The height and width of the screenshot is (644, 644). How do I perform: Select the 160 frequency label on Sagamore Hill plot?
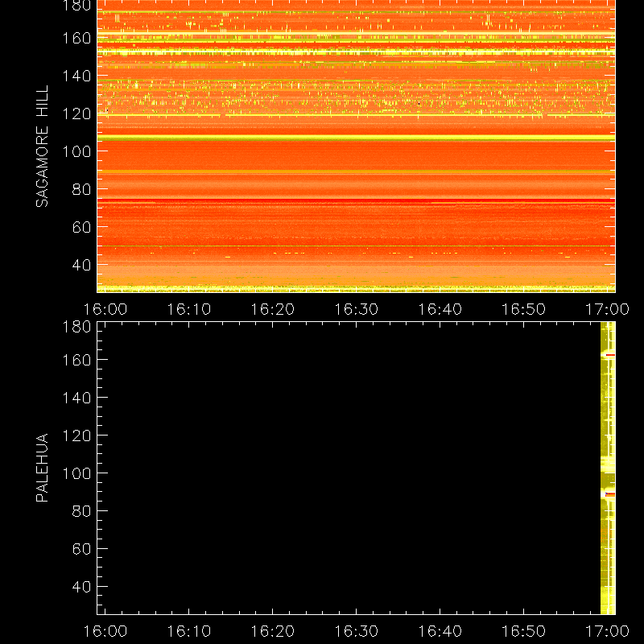tap(76, 38)
